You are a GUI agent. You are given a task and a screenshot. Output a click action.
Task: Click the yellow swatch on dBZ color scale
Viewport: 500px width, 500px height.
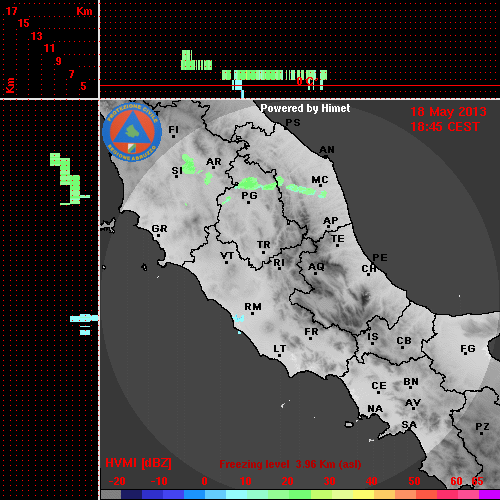[363, 495]
